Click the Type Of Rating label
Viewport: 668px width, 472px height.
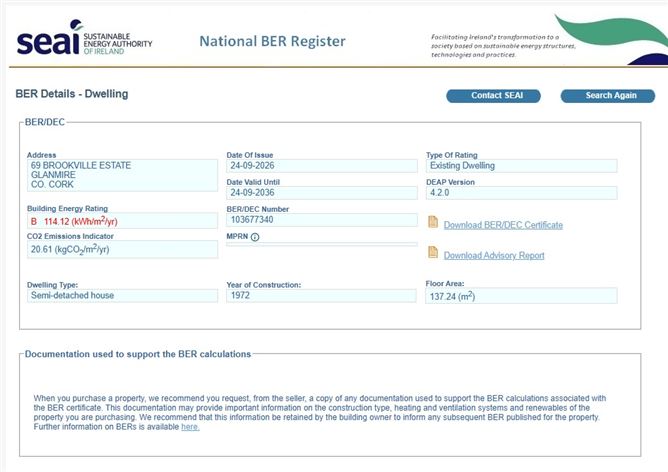(452, 155)
